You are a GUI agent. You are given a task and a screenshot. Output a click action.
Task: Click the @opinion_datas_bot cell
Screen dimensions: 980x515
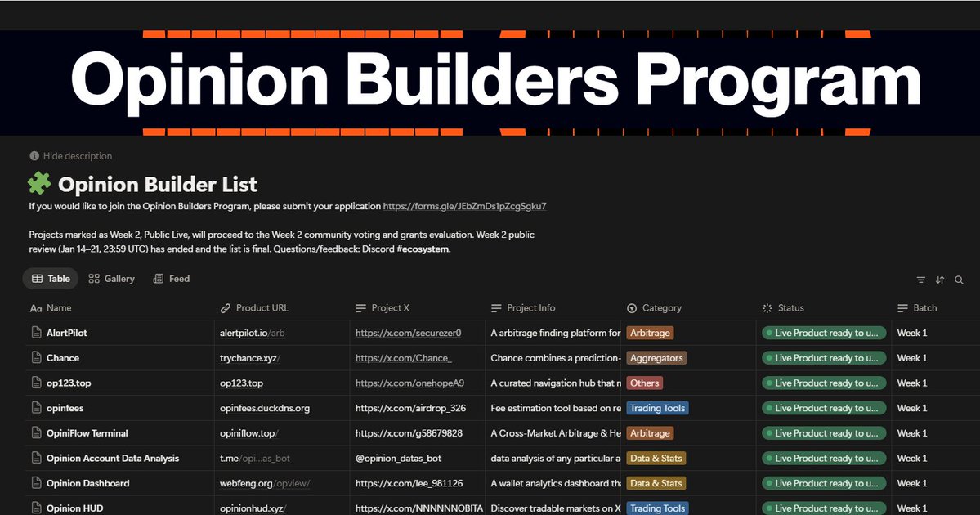[418, 458]
